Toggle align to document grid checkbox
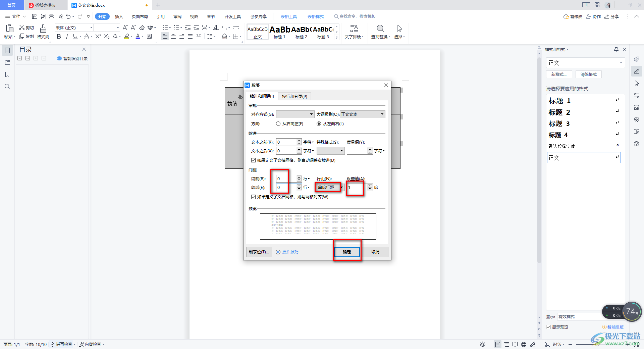Viewport: 644px width, 349px height. coord(253,197)
